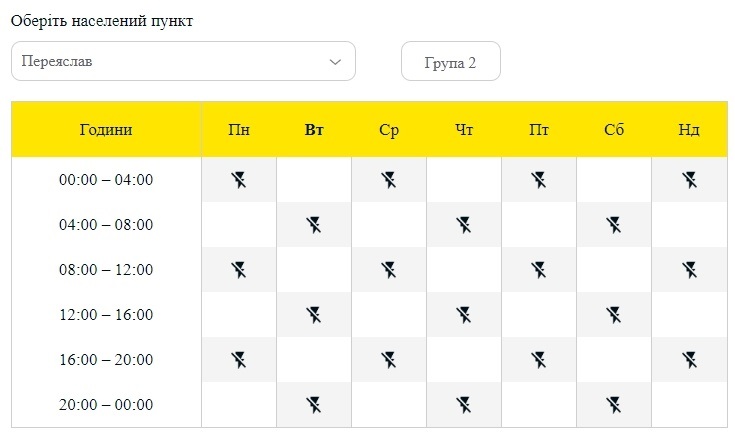Select the Вт column header

[314, 129]
